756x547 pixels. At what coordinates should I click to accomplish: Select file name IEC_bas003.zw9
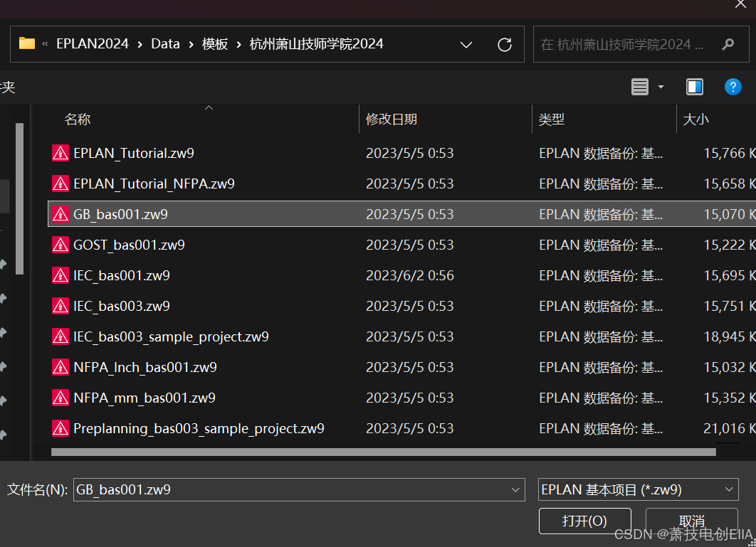tap(122, 306)
